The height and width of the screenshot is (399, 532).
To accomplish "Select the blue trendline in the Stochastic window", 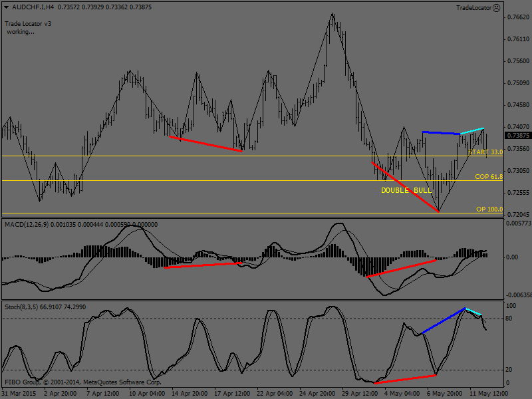I will pos(442,321).
